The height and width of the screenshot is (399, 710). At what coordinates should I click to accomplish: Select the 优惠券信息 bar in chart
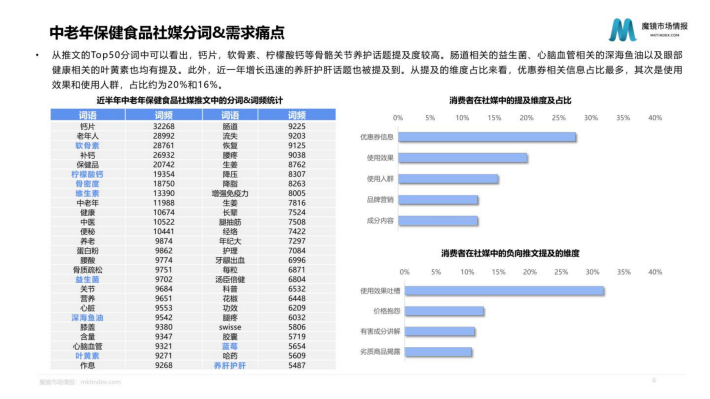click(487, 137)
